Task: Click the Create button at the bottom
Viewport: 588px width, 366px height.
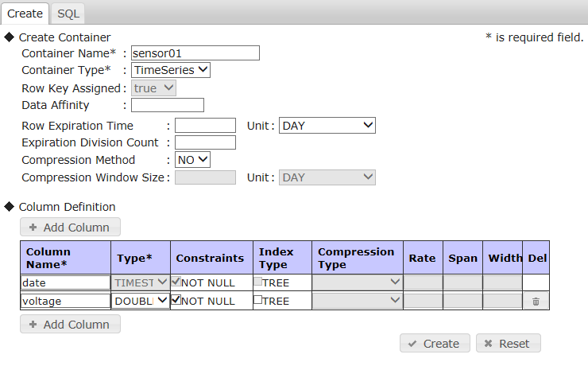Action: 434,344
